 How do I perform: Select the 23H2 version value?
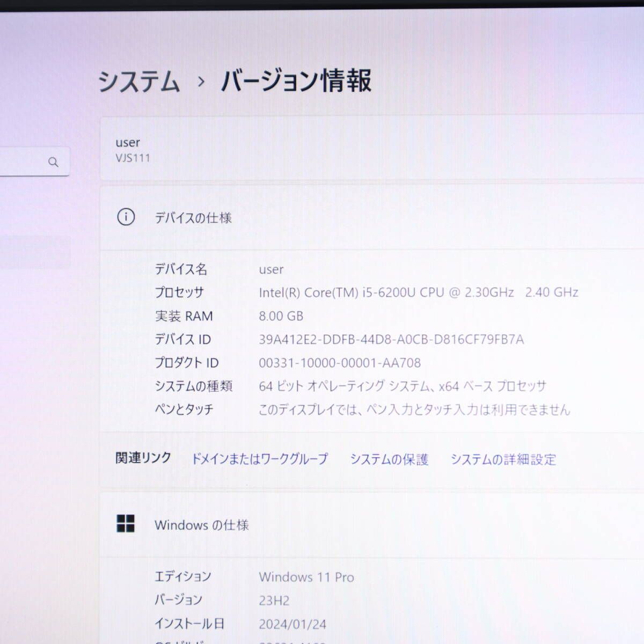(274, 601)
